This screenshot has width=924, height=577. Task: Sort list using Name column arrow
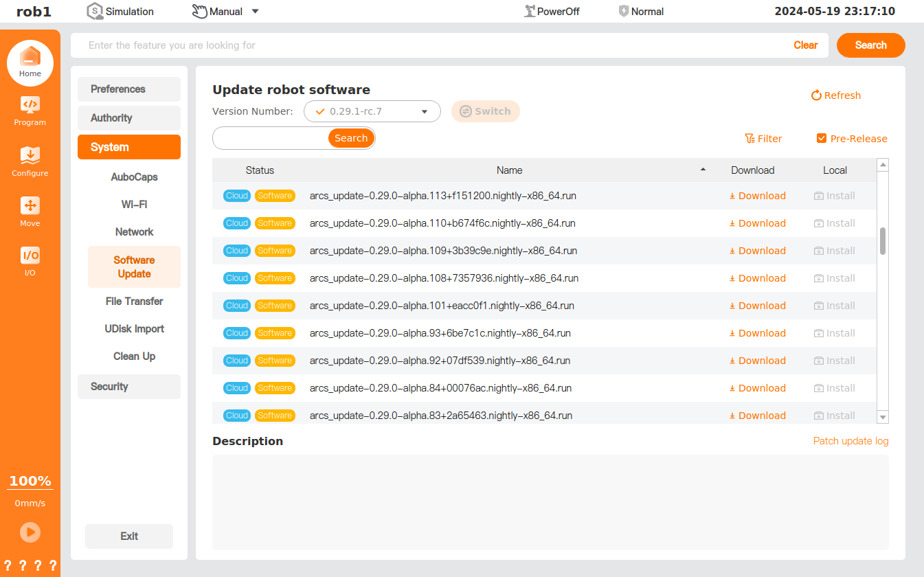pyautogui.click(x=703, y=170)
